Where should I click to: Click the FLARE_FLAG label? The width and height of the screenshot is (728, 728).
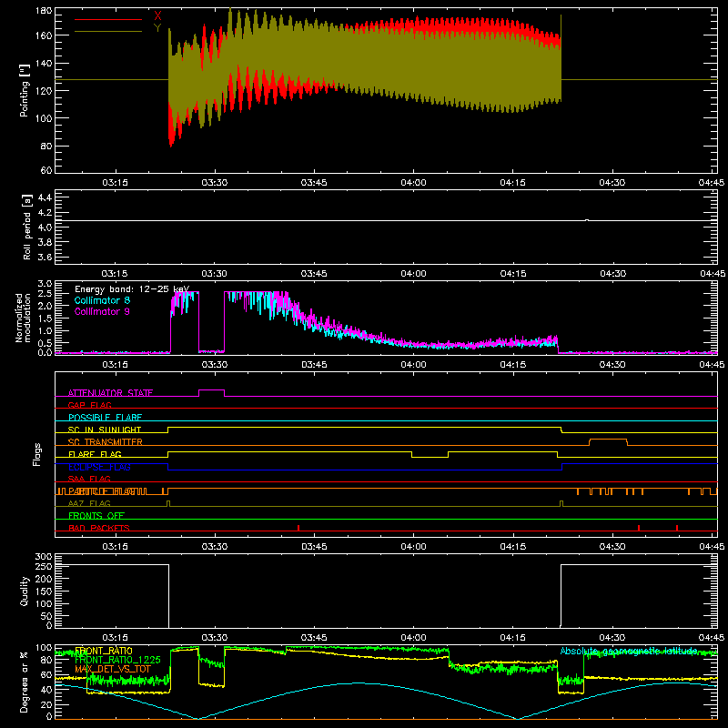[95, 454]
